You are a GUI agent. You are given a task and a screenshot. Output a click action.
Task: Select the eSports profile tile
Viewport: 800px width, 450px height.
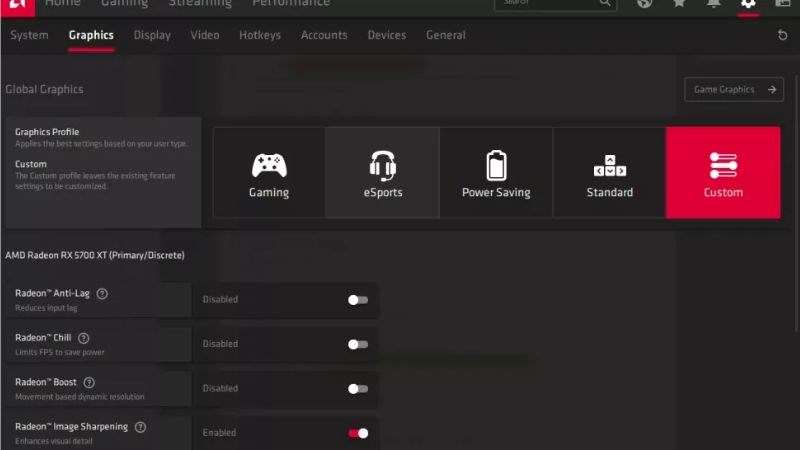(x=383, y=172)
